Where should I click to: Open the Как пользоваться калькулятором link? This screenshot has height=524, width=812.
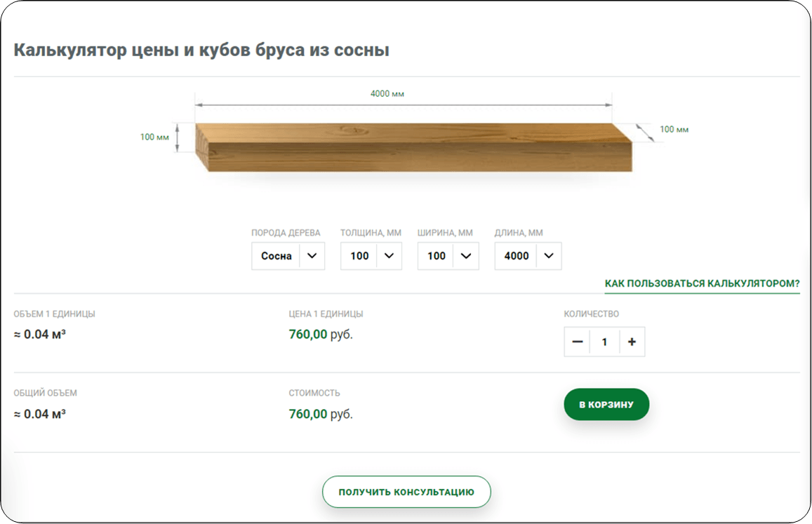coord(702,284)
